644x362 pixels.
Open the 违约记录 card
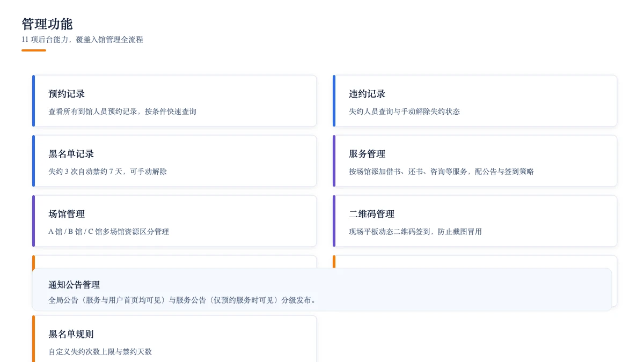(475, 101)
